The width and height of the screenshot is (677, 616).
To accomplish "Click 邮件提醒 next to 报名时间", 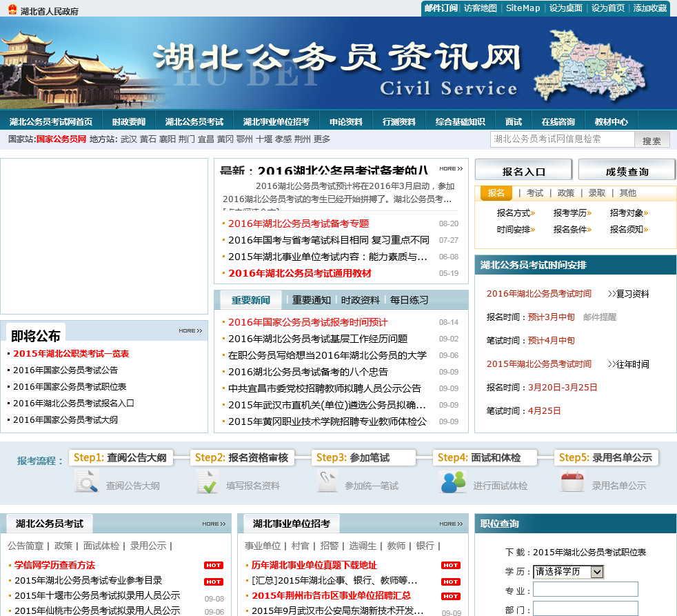I will tap(600, 317).
